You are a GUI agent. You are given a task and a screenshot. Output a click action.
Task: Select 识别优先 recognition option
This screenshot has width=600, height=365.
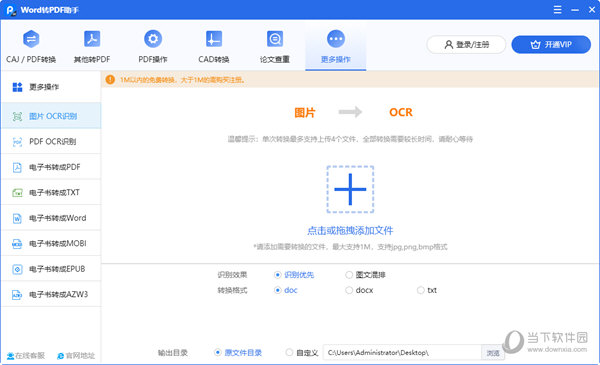pyautogui.click(x=294, y=275)
